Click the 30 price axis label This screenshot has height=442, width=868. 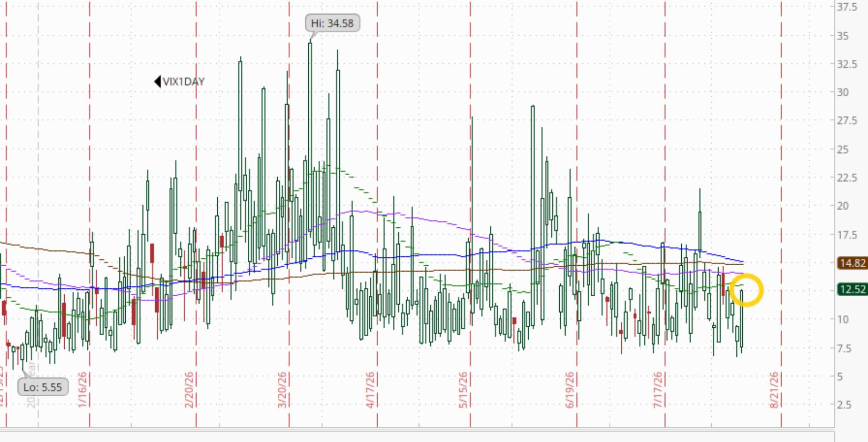[843, 92]
